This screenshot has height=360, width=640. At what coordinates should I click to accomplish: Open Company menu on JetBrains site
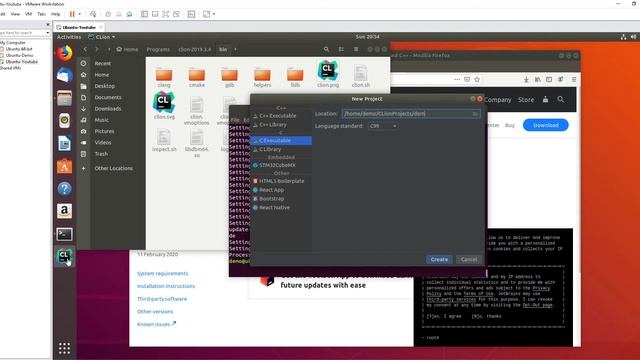pos(498,100)
